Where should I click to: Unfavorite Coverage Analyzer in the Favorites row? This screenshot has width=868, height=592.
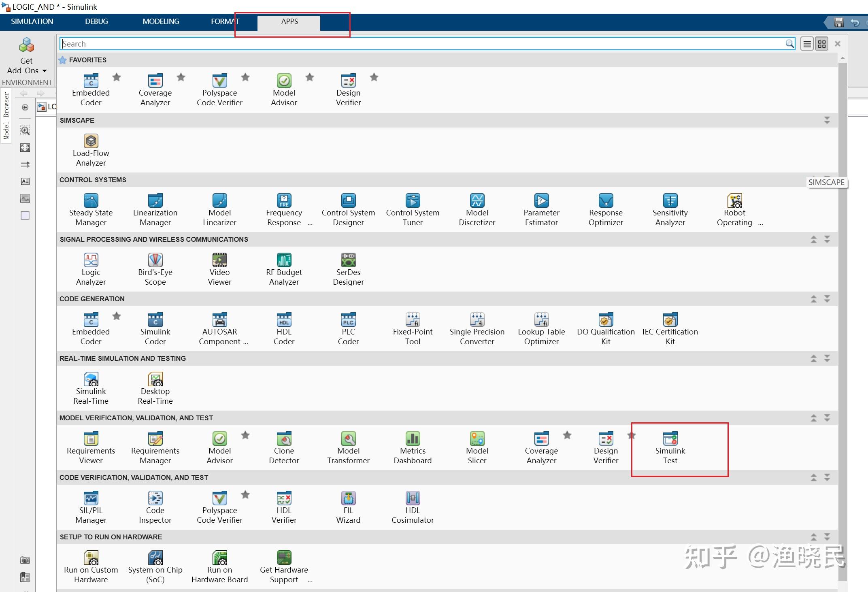coord(181,77)
